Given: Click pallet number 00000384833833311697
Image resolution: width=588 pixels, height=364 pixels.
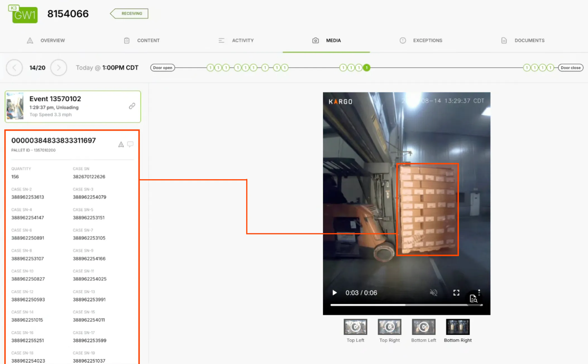Looking at the screenshot, I should pyautogui.click(x=54, y=140).
